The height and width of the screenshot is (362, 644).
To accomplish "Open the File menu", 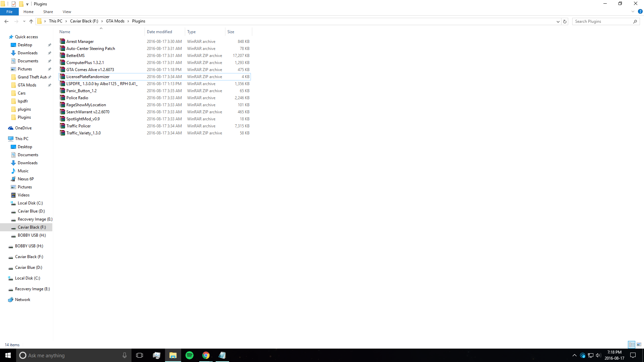I will coord(9,12).
